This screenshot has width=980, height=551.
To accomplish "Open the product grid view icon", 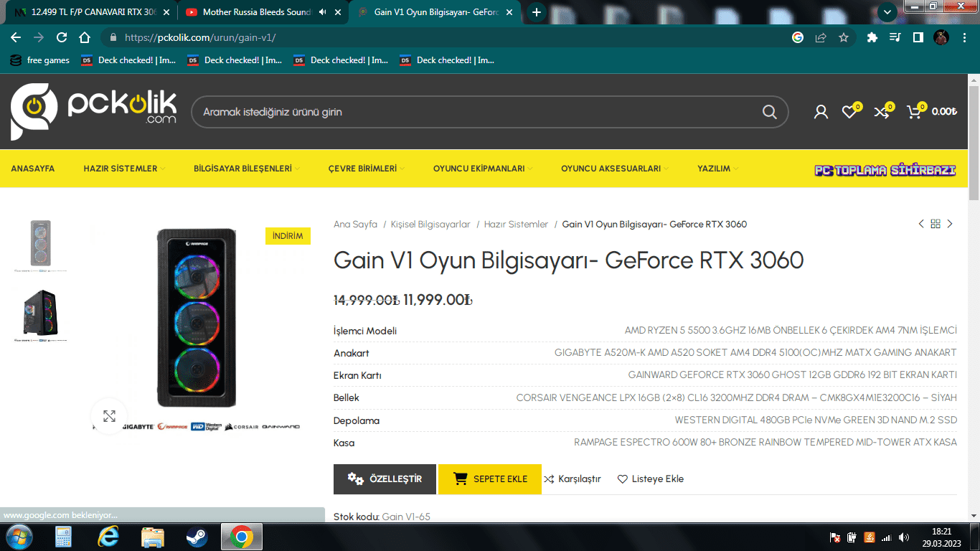I will (x=936, y=224).
